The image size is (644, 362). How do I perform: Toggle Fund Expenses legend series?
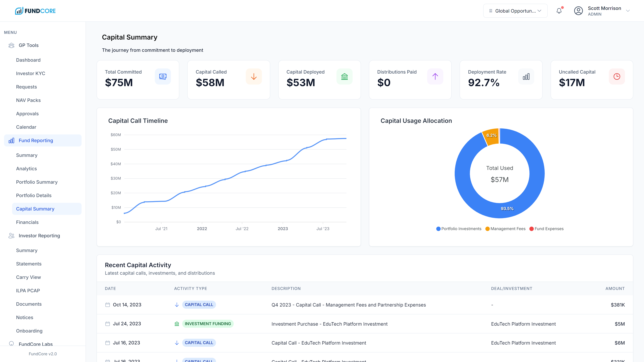click(x=546, y=229)
